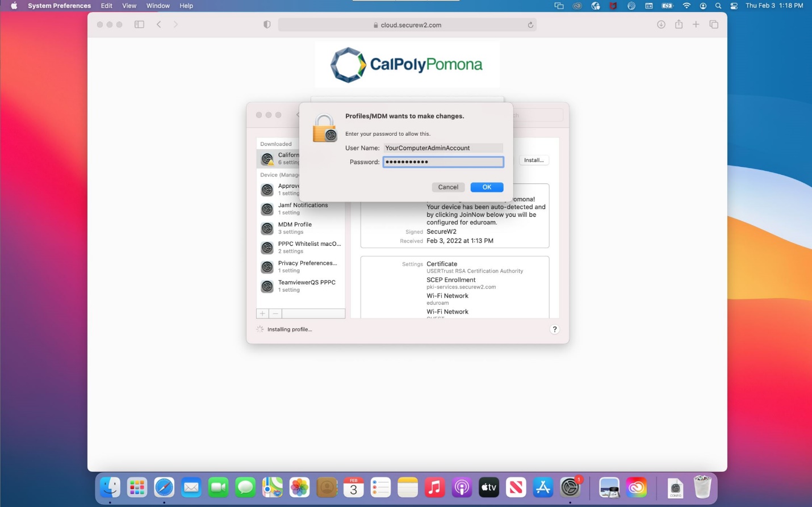Open Apple TV from the Dock
This screenshot has width=812, height=507.
[489, 487]
